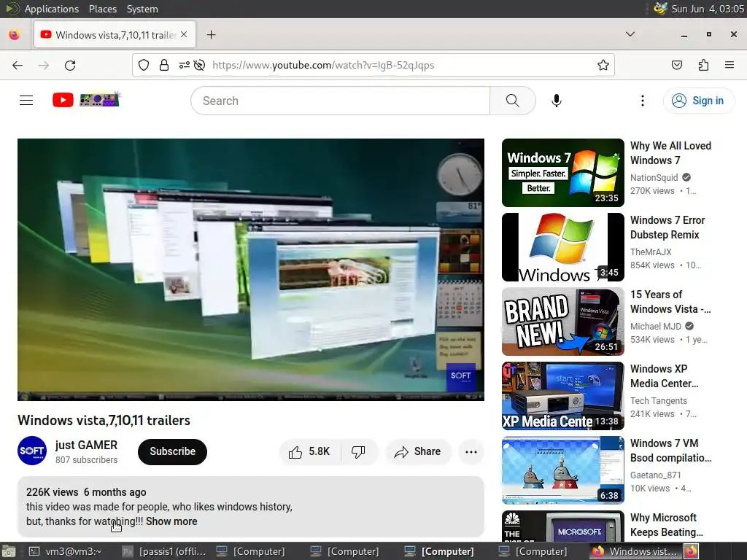This screenshot has width=747, height=560.
Task: Click the just GAMER channel name
Action: click(86, 445)
